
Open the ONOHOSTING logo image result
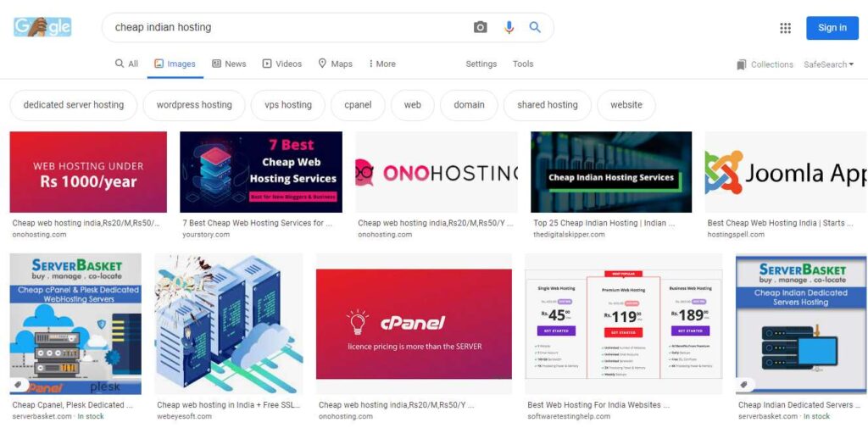tap(437, 172)
